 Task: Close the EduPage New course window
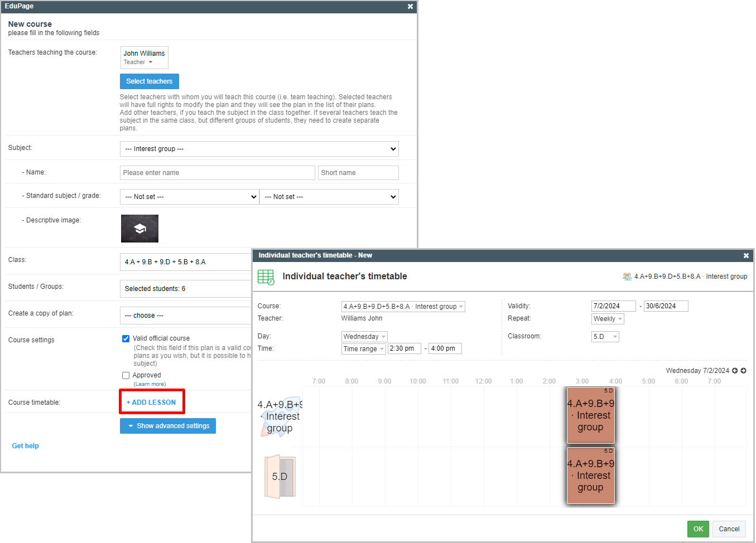pyautogui.click(x=410, y=7)
